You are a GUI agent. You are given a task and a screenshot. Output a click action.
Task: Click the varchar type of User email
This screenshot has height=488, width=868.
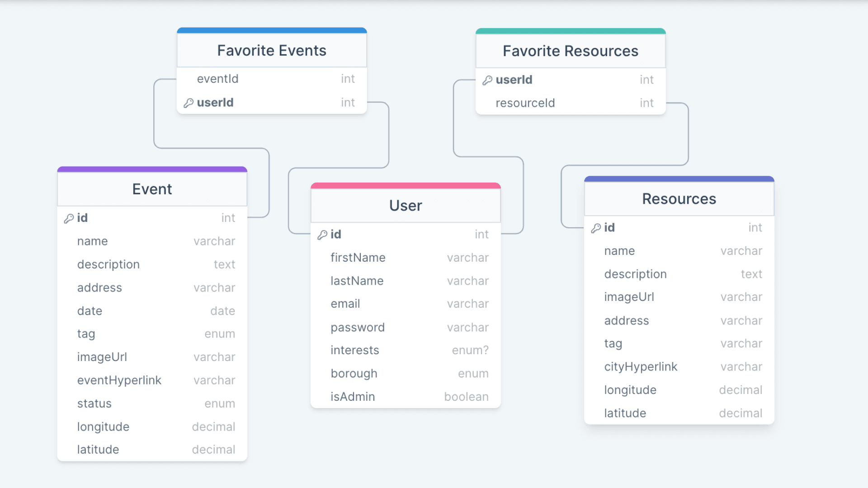tap(468, 304)
